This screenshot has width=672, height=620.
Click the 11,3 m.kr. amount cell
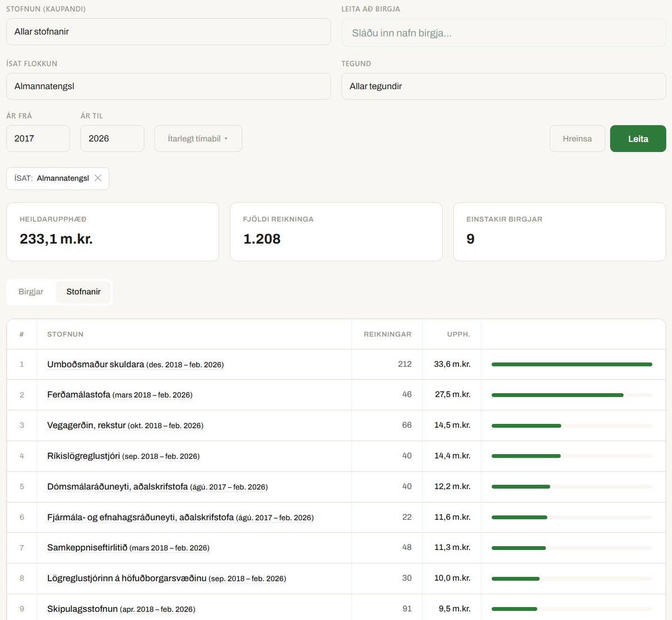coord(452,548)
